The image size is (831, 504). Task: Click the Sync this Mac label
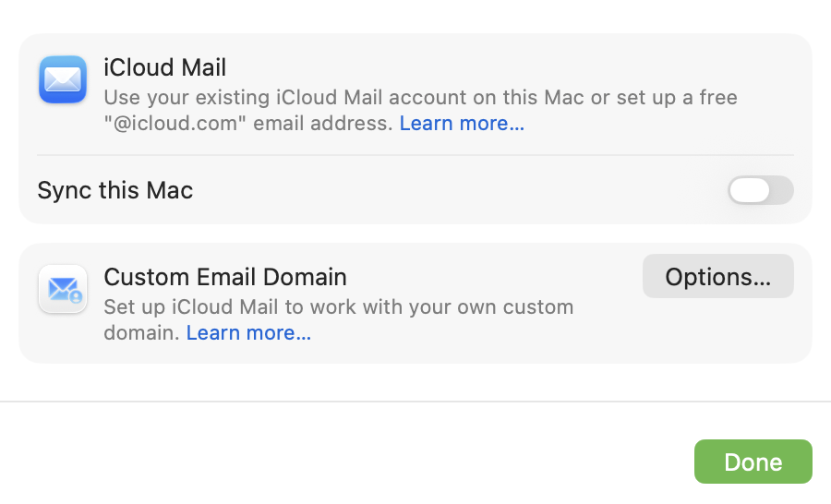[115, 191]
